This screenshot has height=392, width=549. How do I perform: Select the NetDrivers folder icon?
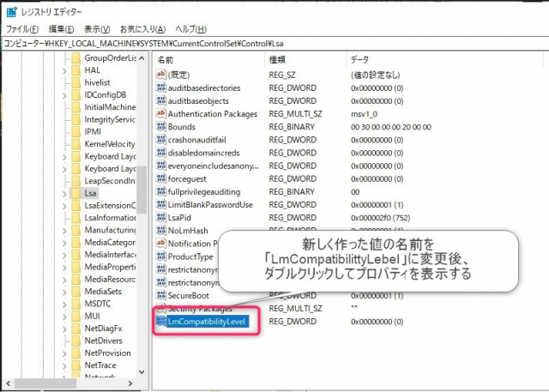[x=76, y=341]
